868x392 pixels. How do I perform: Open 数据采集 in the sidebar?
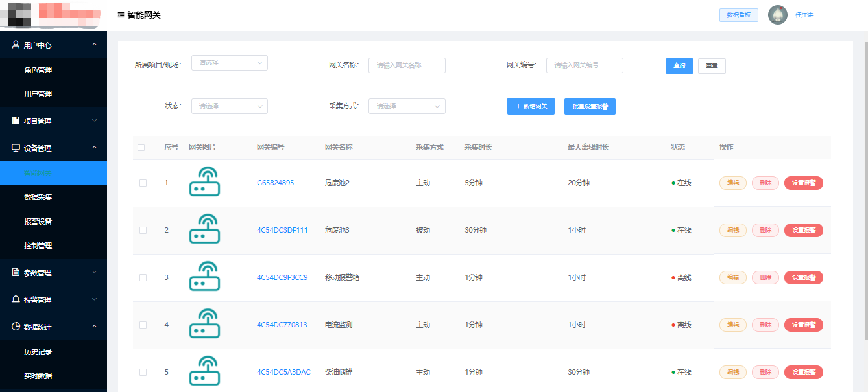coord(38,197)
